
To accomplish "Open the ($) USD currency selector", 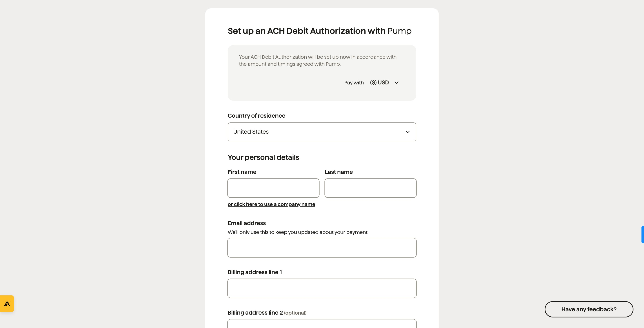I will point(380,83).
